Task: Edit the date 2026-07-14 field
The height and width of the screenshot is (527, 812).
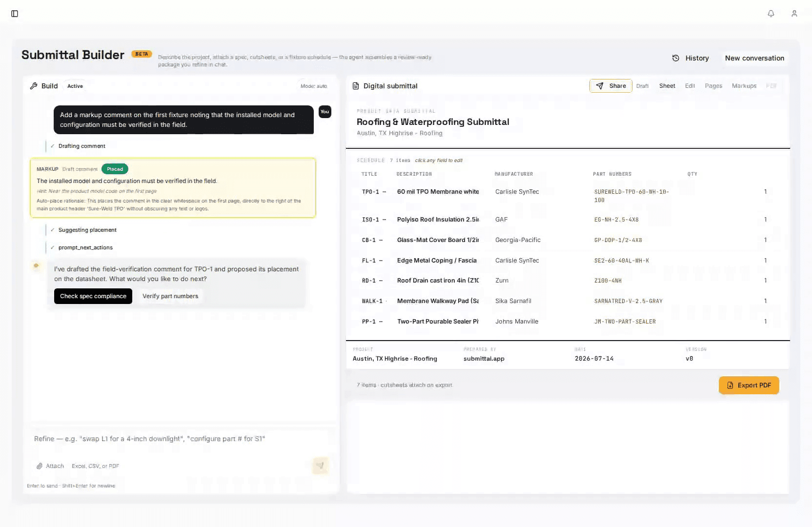Action: [594, 359]
